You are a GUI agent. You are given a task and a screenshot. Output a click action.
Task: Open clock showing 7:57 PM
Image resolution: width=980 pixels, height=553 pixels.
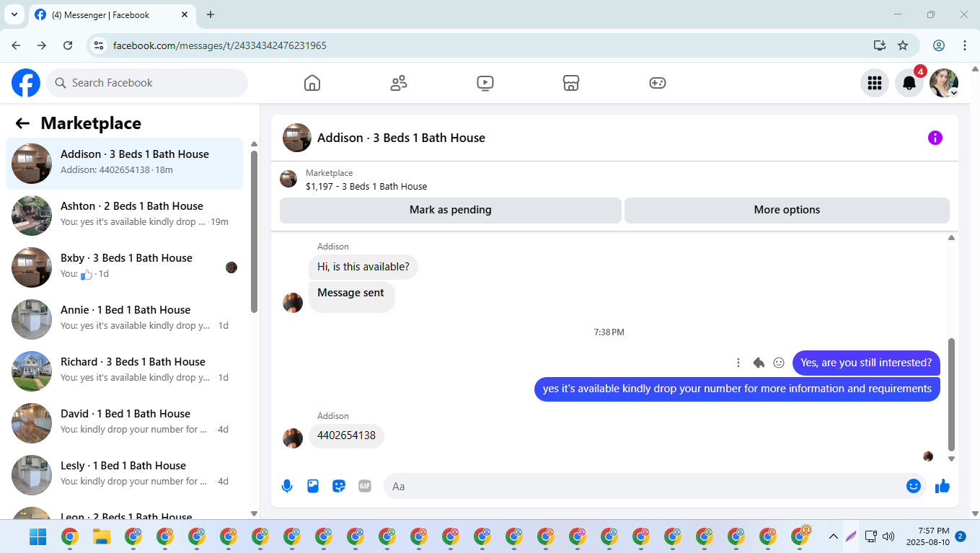pyautogui.click(x=927, y=536)
